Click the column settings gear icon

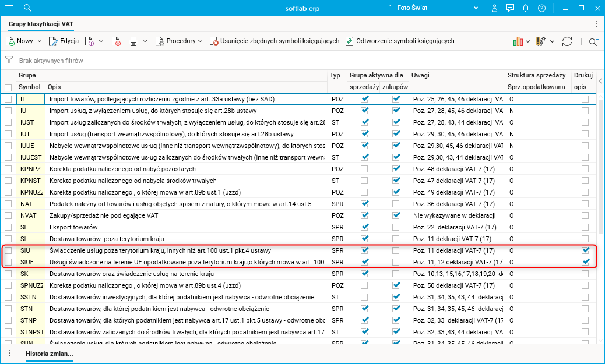[x=540, y=41]
